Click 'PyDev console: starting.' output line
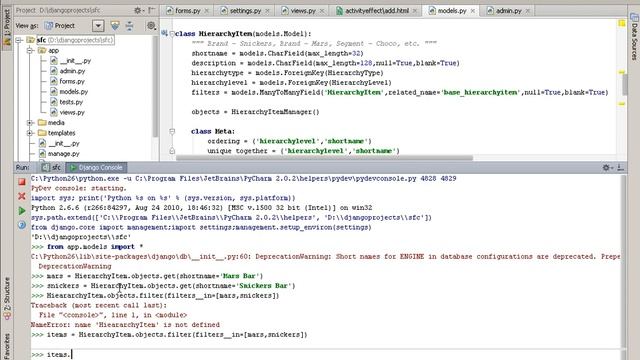The height and width of the screenshot is (360, 640). 79,188
